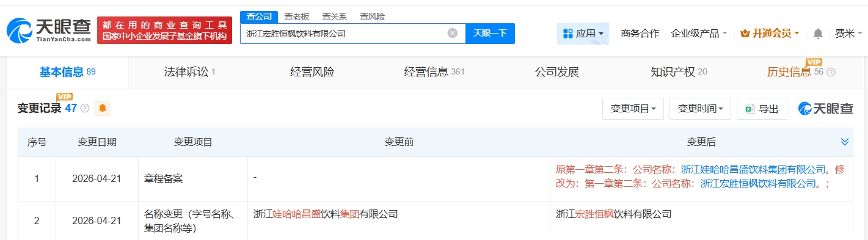Click the TianYanCha logo
This screenshot has width=868, height=240.
pyautogui.click(x=49, y=30)
